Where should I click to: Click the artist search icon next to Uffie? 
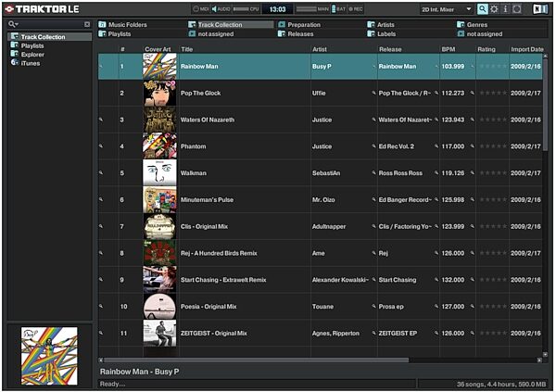pyautogui.click(x=373, y=93)
